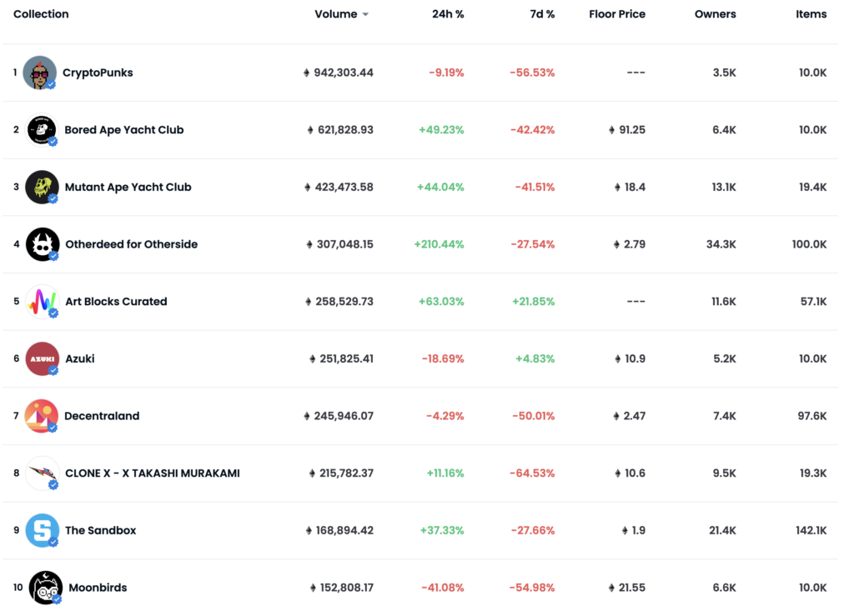The height and width of the screenshot is (616, 854).
Task: Open the Bored Ape Yacht Club link
Action: (124, 129)
